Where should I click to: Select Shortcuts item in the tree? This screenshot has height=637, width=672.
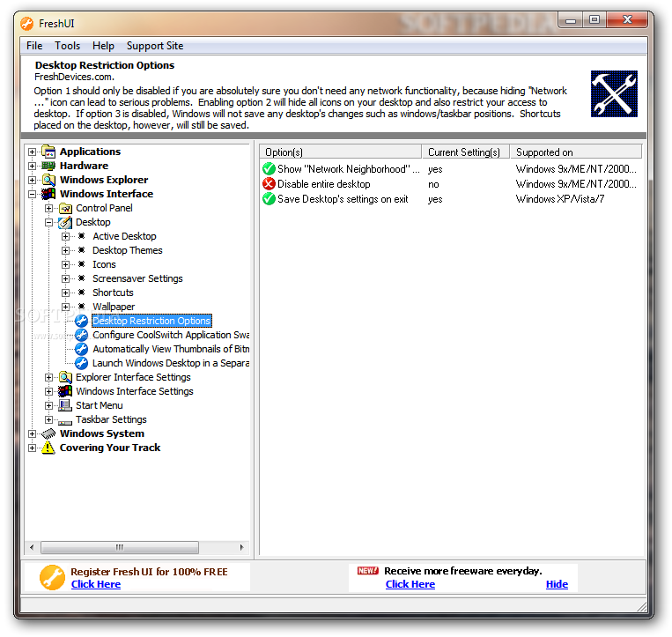113,293
